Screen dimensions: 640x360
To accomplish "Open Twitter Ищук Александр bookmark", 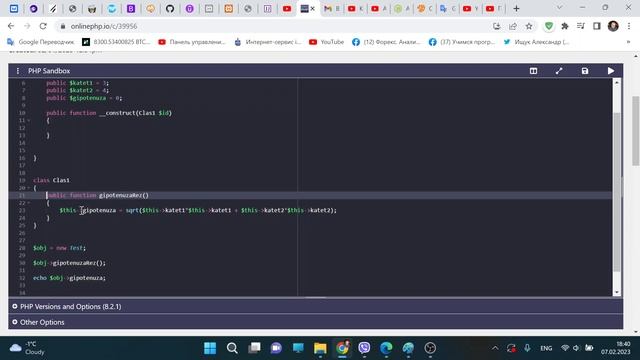I will click(x=536, y=42).
